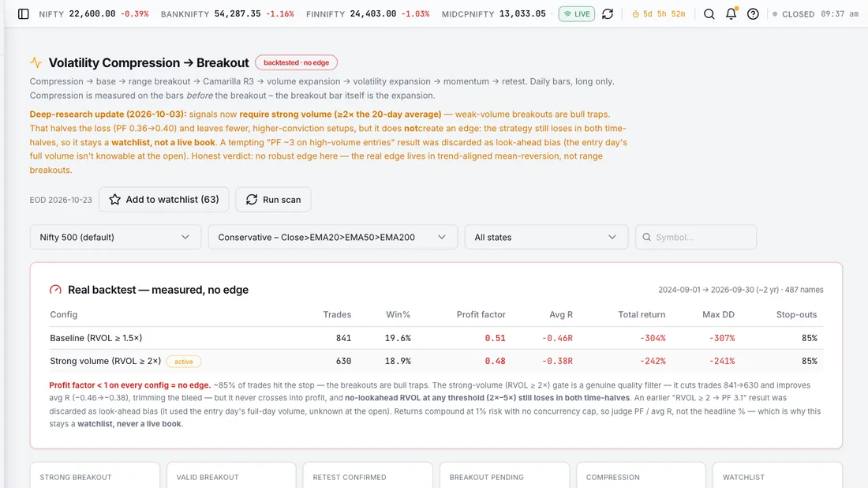This screenshot has width=868, height=488.
Task: Open the COMPRESSION card
Action: point(641,475)
